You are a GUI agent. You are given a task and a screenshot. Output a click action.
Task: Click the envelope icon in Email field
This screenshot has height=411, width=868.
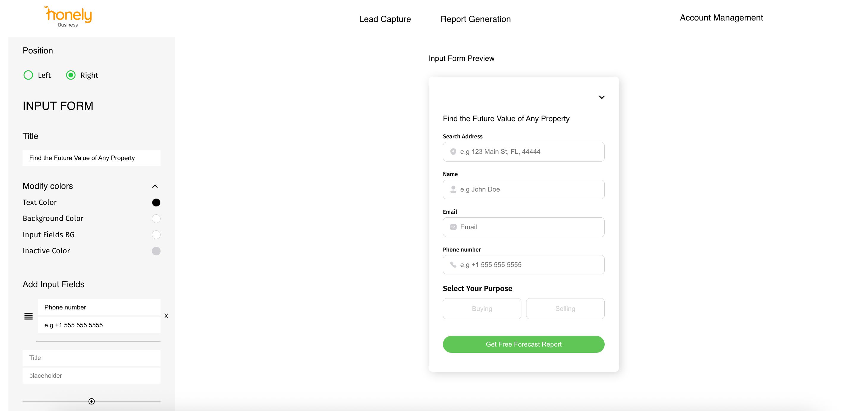point(453,227)
